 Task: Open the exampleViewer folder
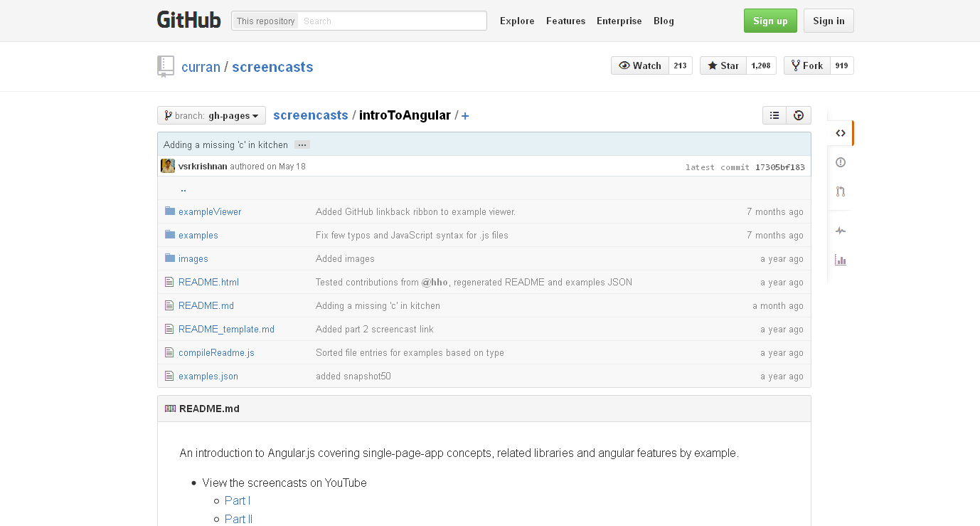coord(210,211)
